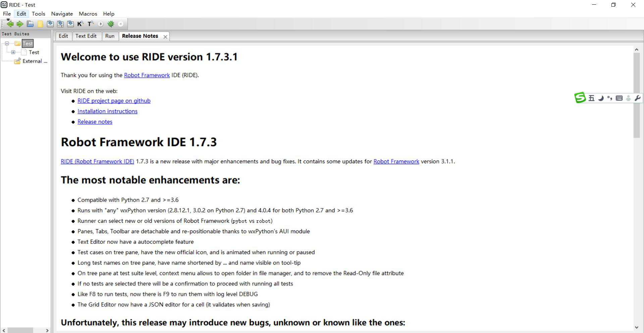This screenshot has height=333, width=644.
Task: Close the Release Notes tab
Action: click(x=165, y=37)
